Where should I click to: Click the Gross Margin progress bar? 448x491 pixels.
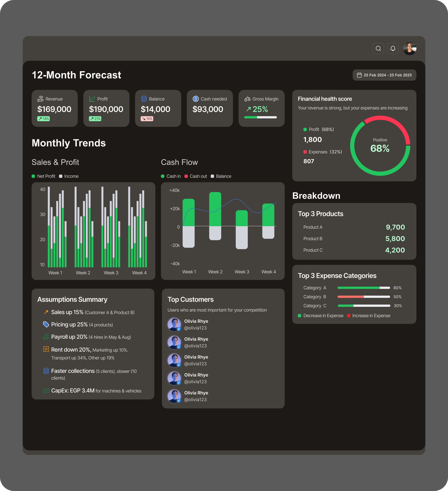click(x=260, y=117)
